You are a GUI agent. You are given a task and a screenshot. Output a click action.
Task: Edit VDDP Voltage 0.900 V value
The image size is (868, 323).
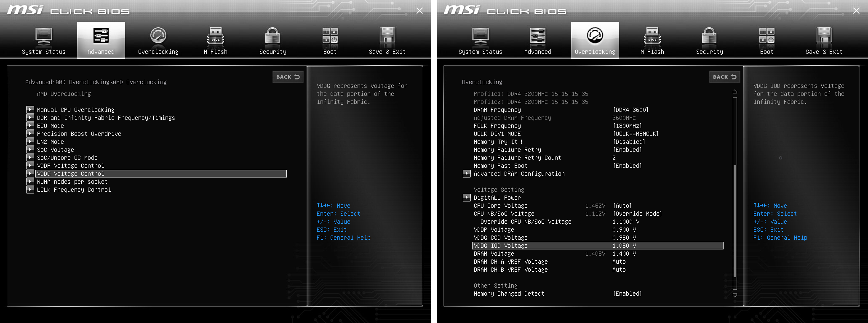[x=624, y=230]
